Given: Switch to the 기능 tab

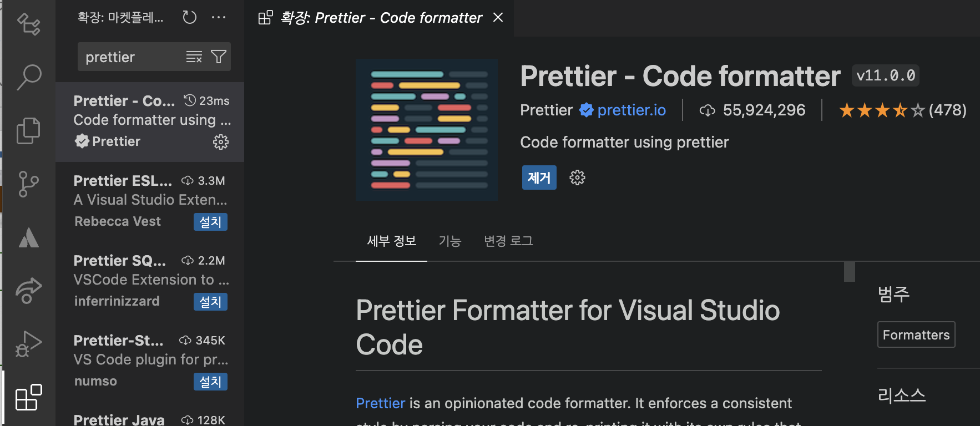Looking at the screenshot, I should [x=449, y=241].
